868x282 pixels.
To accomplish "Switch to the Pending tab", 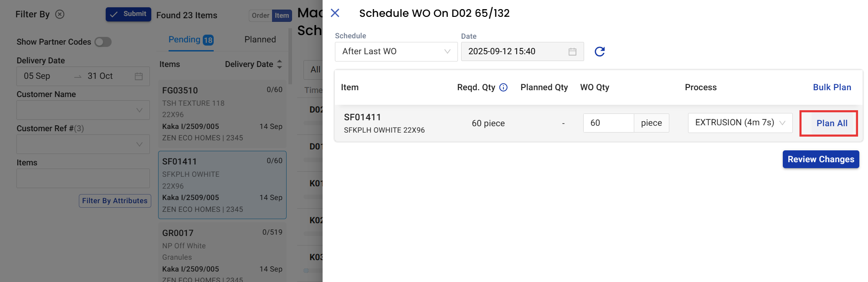I will click(190, 40).
